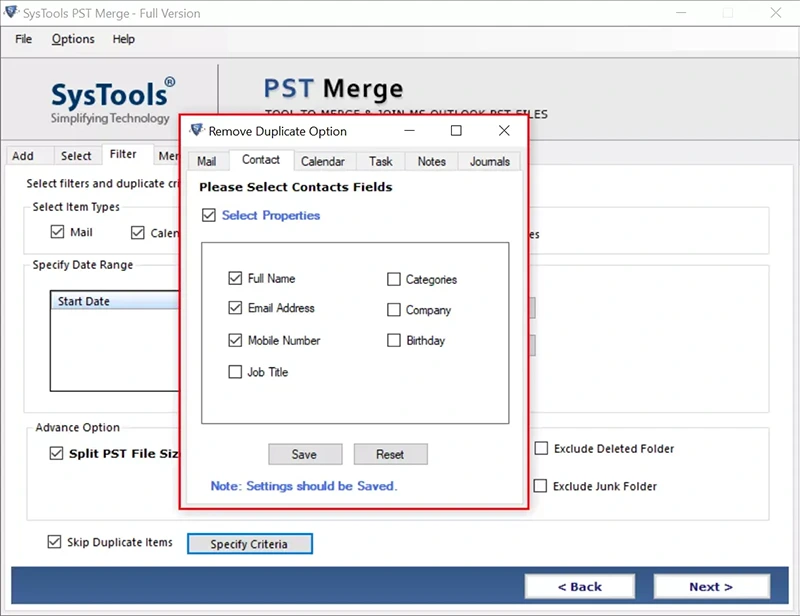Minimize the Remove Duplicate Option dialog
This screenshot has width=800, height=616.
pos(409,131)
